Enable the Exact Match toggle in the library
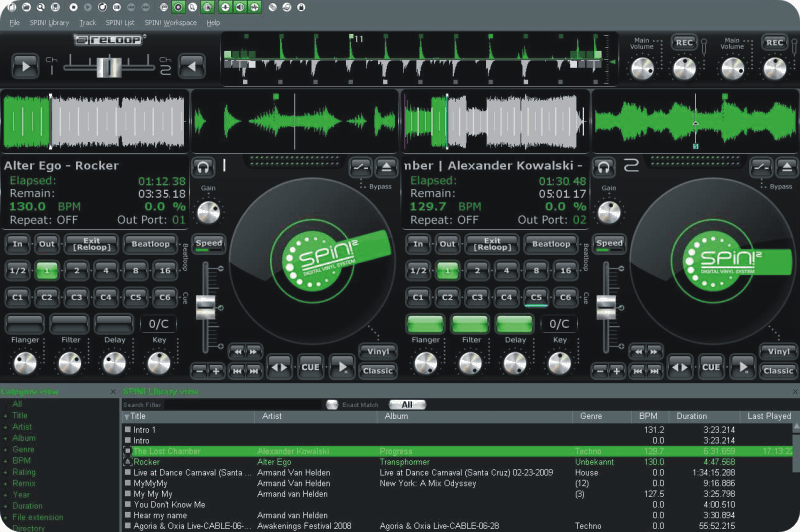 (x=331, y=404)
